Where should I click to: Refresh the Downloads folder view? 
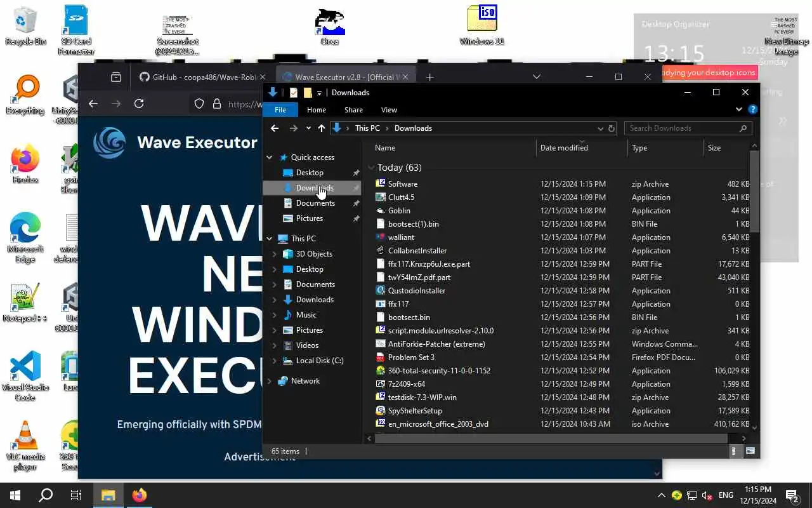coord(612,128)
